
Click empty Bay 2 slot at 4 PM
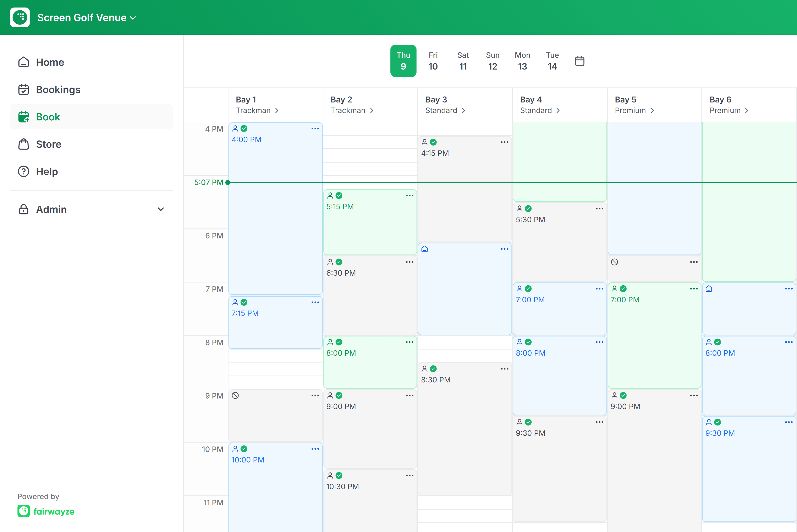click(370, 129)
